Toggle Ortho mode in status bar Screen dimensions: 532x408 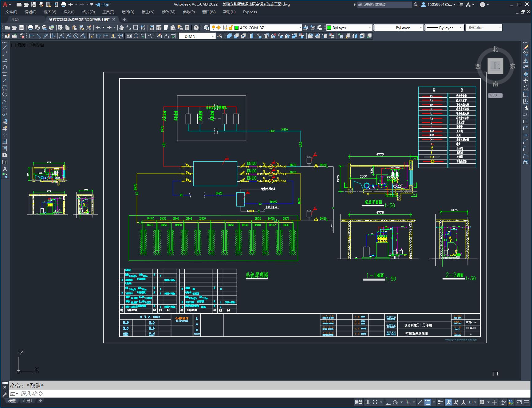coord(388,402)
